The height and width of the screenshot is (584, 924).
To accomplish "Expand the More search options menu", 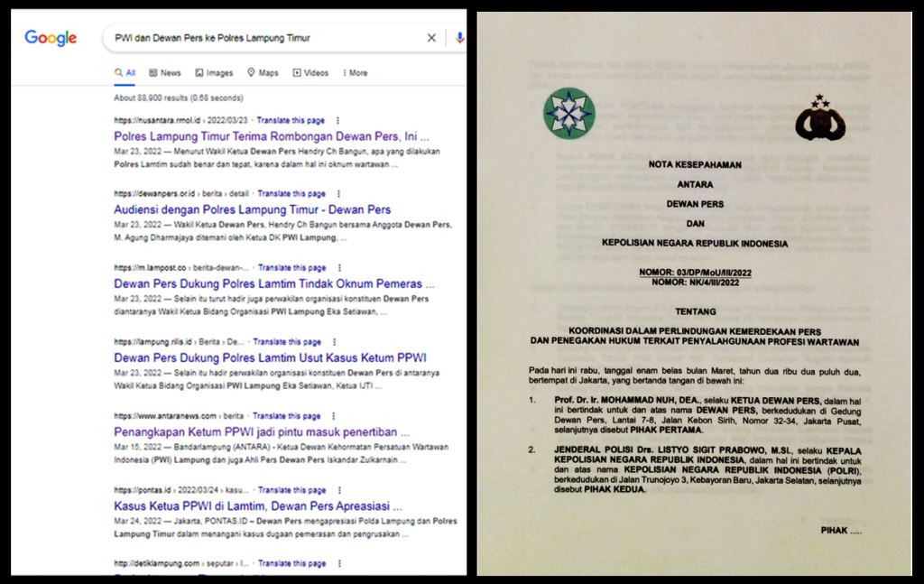I will tap(355, 73).
